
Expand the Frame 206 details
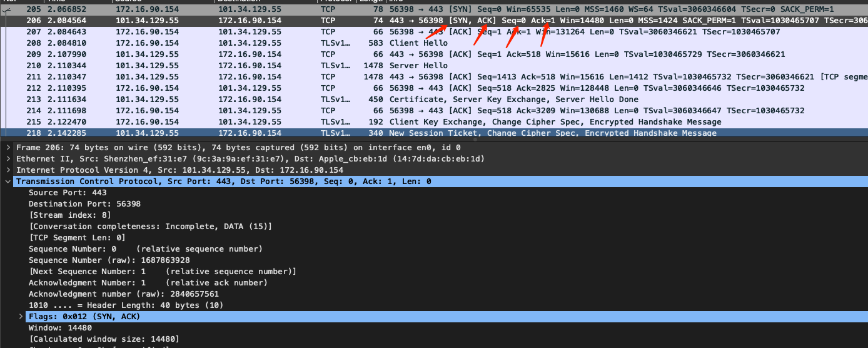coord(8,148)
